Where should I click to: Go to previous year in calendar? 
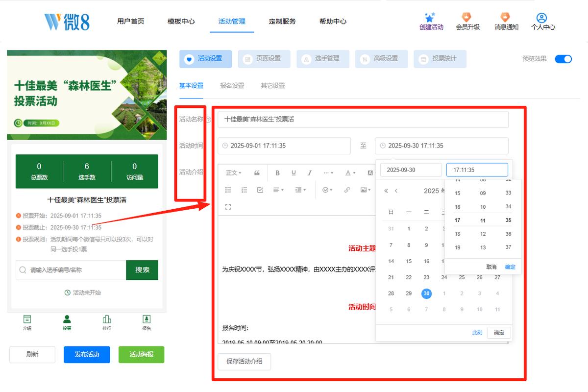coord(386,191)
